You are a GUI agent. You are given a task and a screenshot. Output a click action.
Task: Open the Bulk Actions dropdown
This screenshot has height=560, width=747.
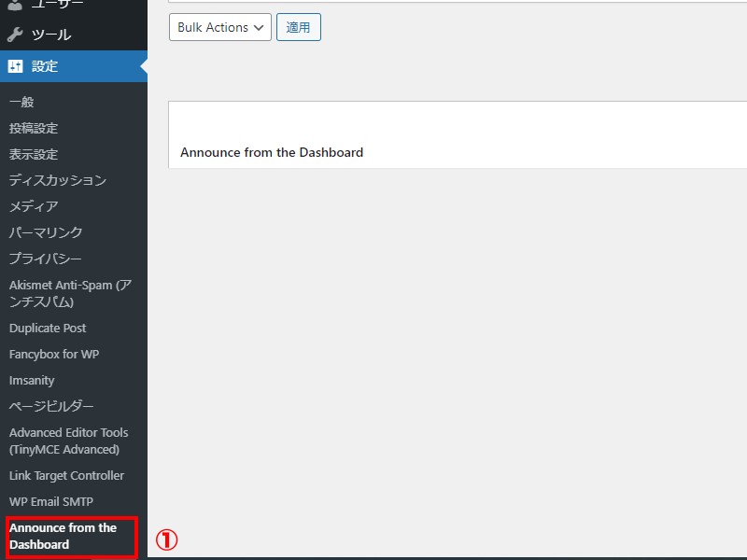219,27
